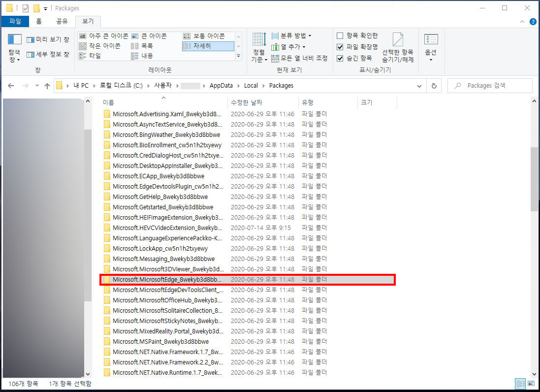The height and width of the screenshot is (392, 540).
Task: Go forward with the right arrow
Action: point(26,86)
